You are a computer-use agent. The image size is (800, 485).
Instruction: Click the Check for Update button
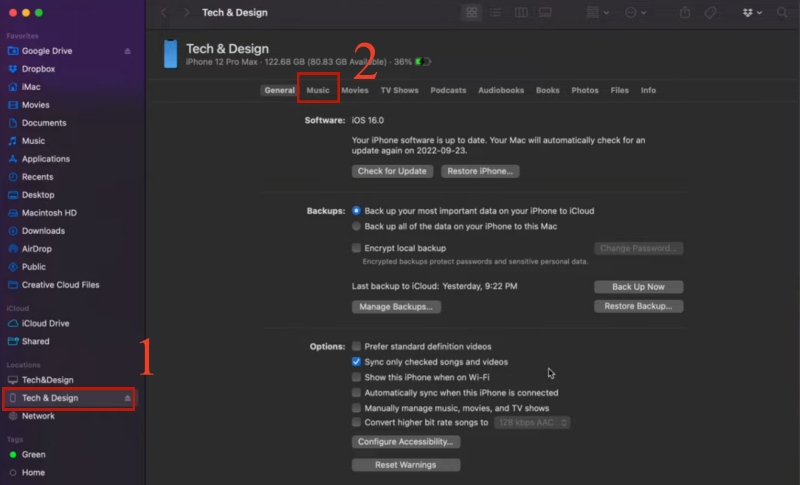point(392,171)
